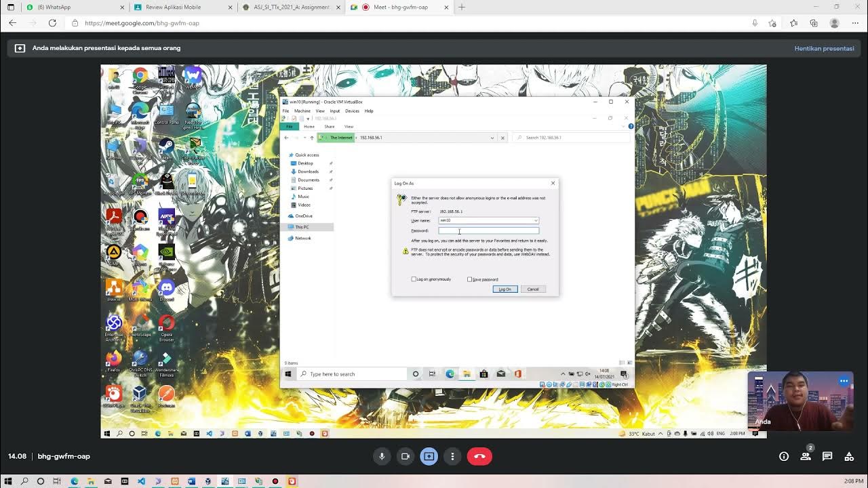Open a new browser tab

pos(462,7)
